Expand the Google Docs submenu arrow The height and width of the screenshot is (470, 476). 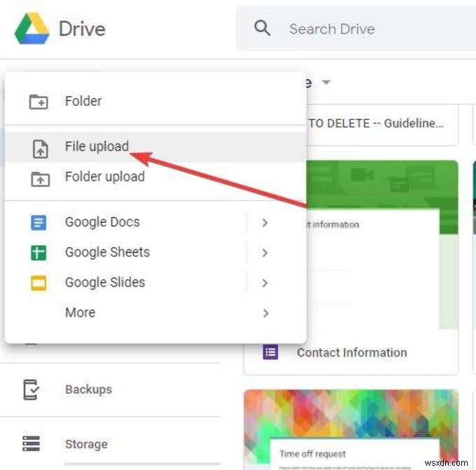click(x=265, y=223)
